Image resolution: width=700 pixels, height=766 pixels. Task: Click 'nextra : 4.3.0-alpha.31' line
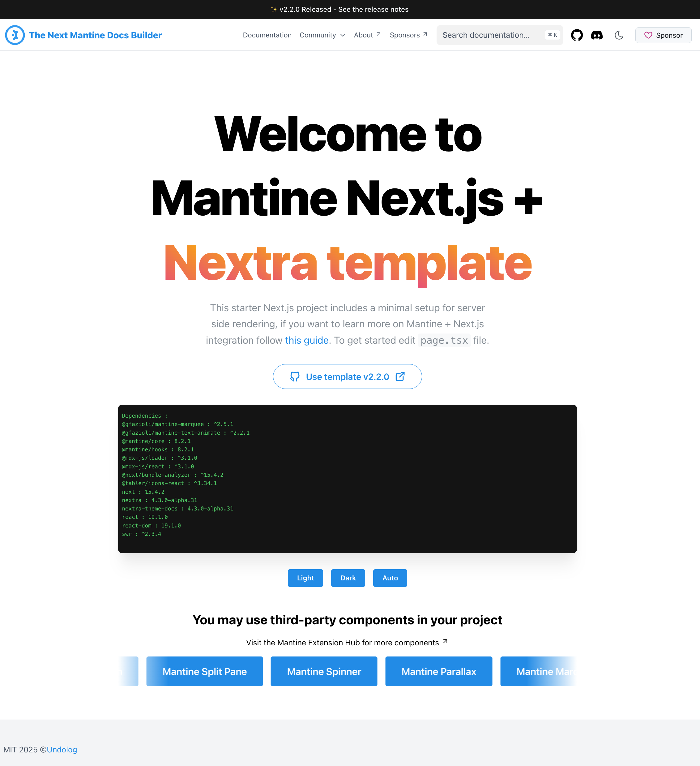(160, 500)
